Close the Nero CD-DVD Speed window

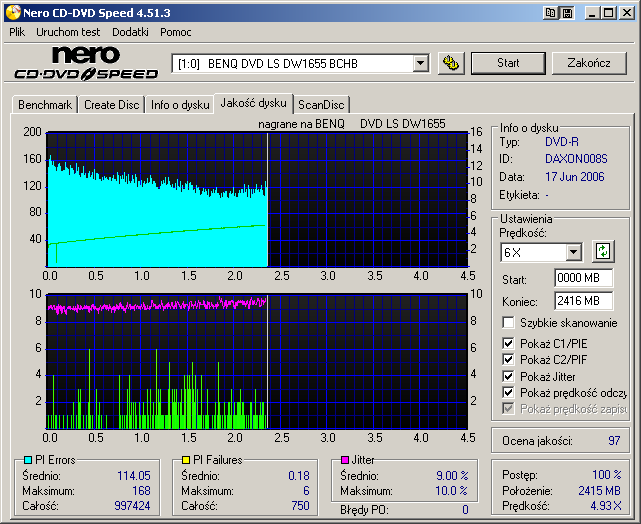point(627,13)
